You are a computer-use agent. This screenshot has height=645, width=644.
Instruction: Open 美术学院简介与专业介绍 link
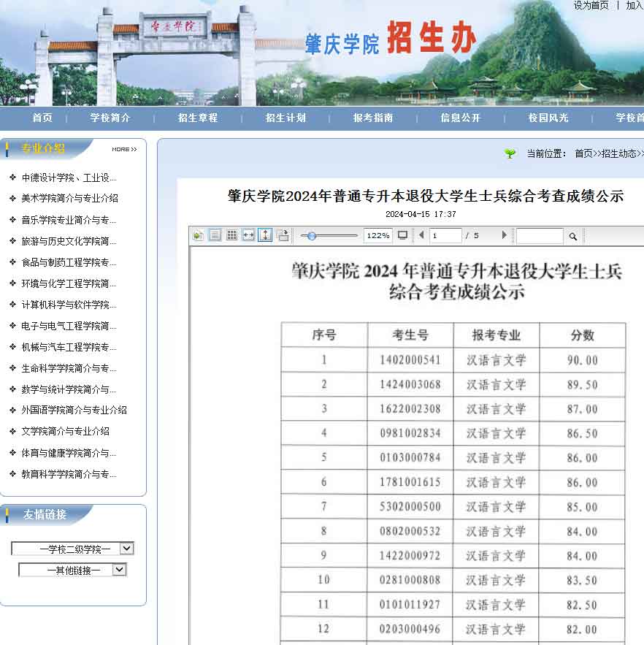click(70, 198)
